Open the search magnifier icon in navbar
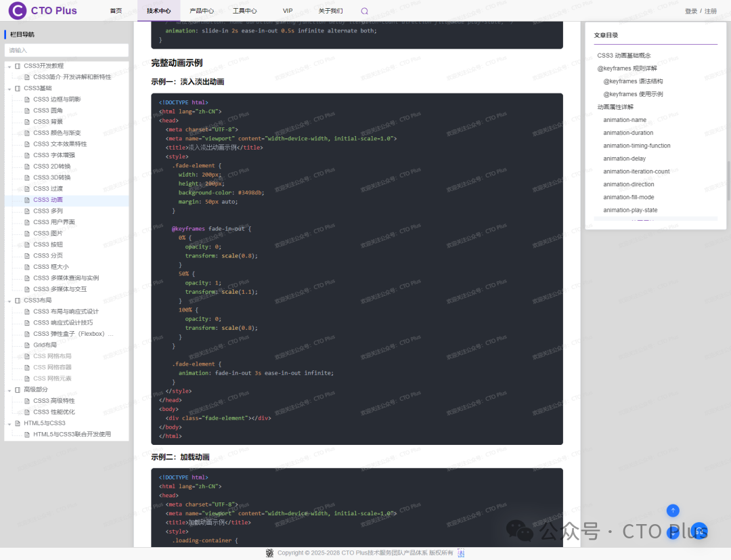The width and height of the screenshot is (731, 560). [x=365, y=12]
